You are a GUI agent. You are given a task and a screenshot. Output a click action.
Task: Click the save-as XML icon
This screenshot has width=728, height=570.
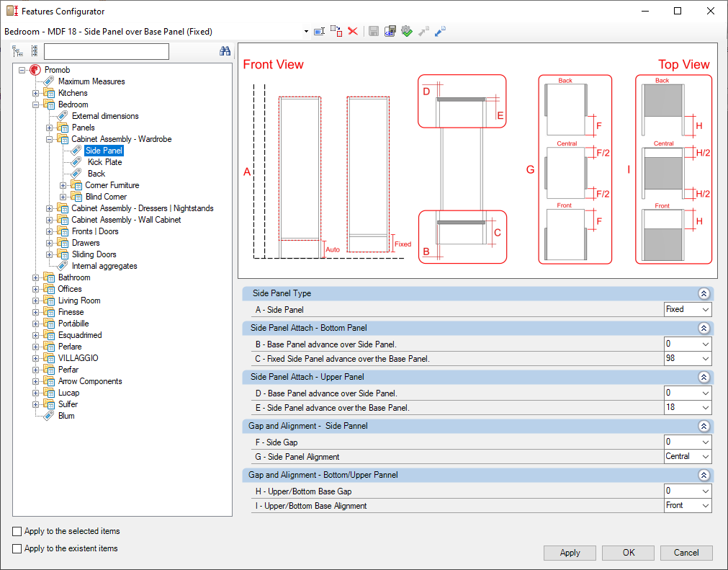click(x=390, y=31)
